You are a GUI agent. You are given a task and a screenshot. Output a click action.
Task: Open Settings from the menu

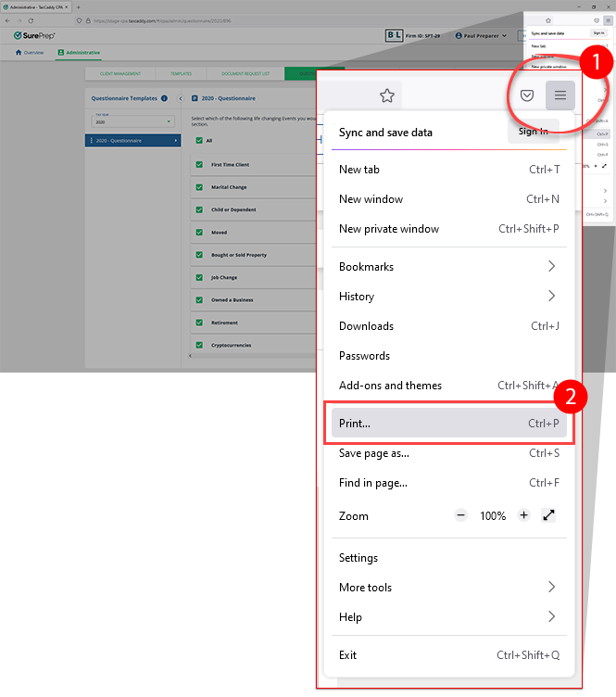pyautogui.click(x=449, y=557)
